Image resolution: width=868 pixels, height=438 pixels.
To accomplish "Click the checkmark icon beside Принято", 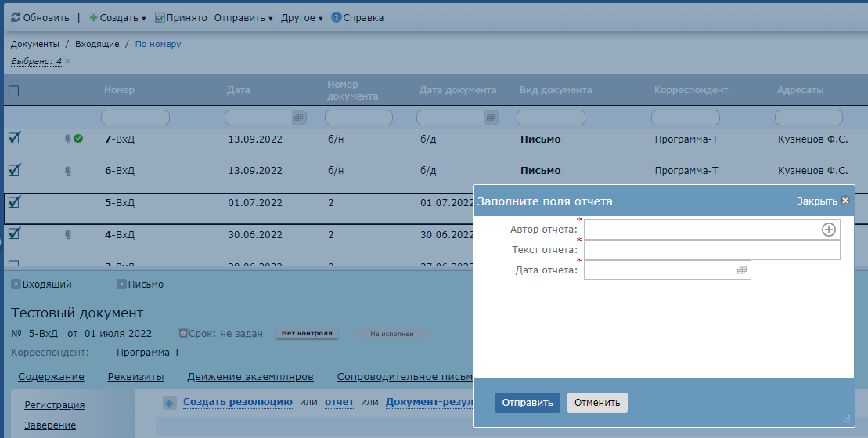I will [x=160, y=18].
